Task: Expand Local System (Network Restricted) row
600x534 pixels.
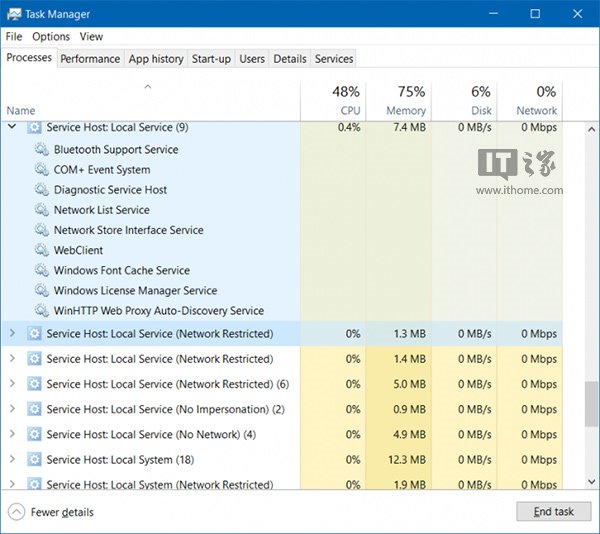Action: pos(12,484)
